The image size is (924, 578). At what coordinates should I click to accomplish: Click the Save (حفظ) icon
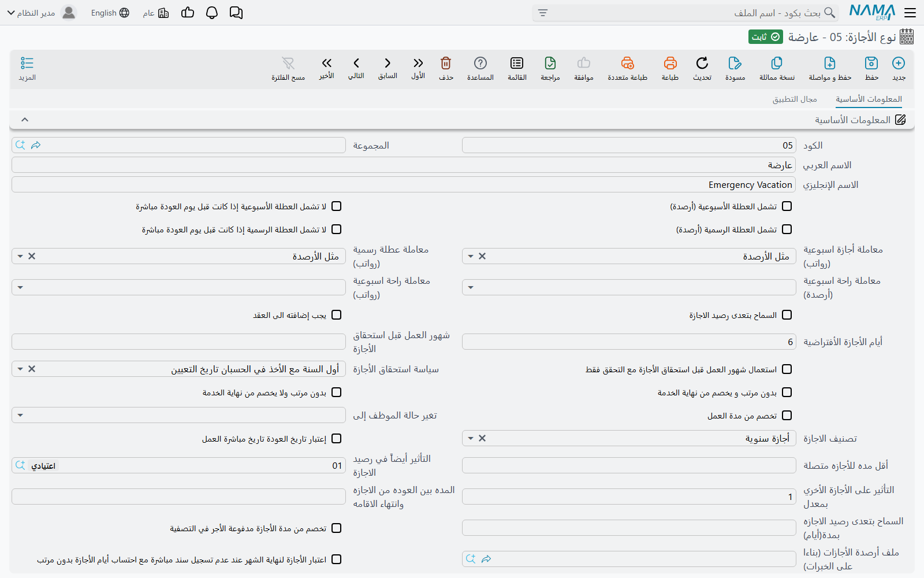[x=871, y=63]
